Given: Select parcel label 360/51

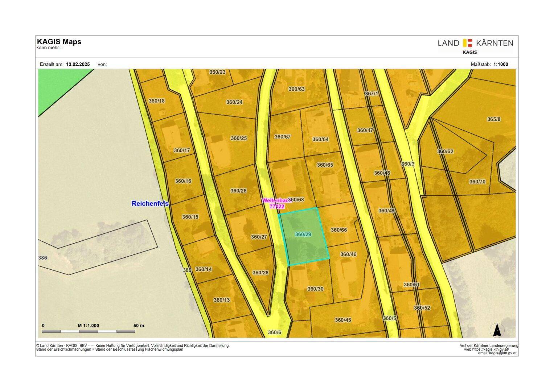Looking at the screenshot, I should tap(412, 285).
